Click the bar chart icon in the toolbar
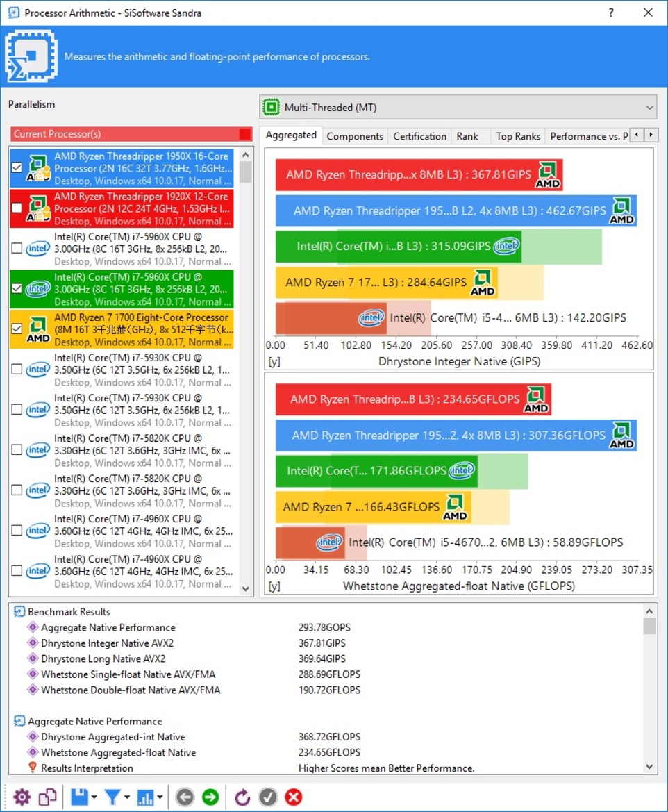The width and height of the screenshot is (668, 812). [145, 797]
